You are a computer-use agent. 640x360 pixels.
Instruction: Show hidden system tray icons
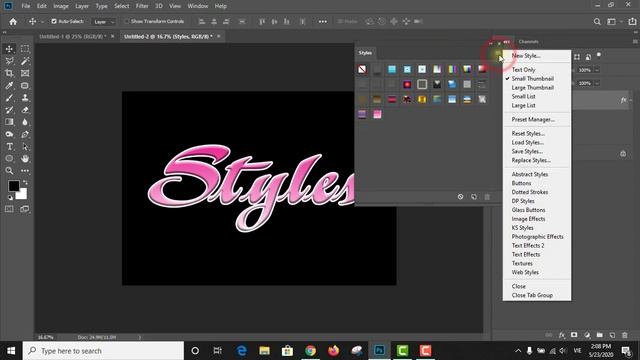click(x=518, y=351)
